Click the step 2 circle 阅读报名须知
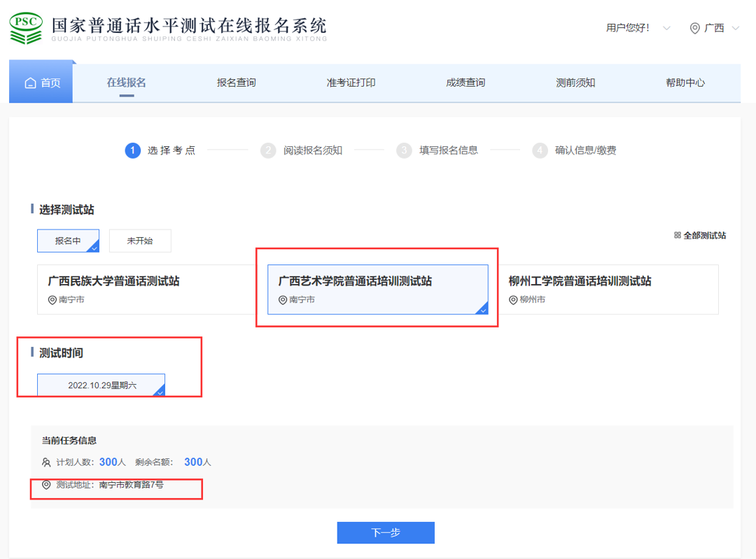The width and height of the screenshot is (756, 559). pyautogui.click(x=268, y=150)
